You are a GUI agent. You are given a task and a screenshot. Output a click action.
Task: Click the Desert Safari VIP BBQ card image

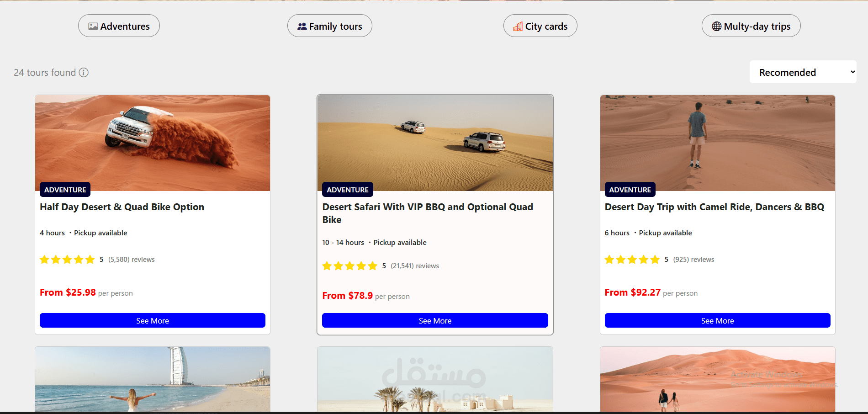point(434,143)
